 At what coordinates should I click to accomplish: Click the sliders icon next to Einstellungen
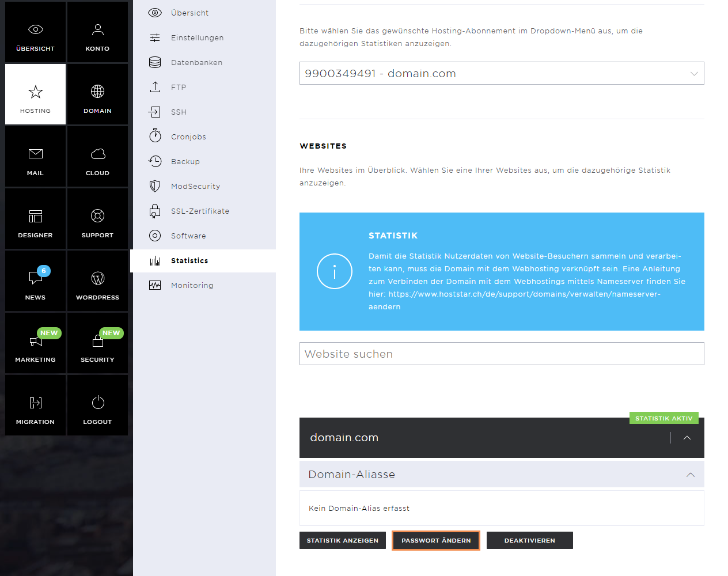(x=155, y=37)
